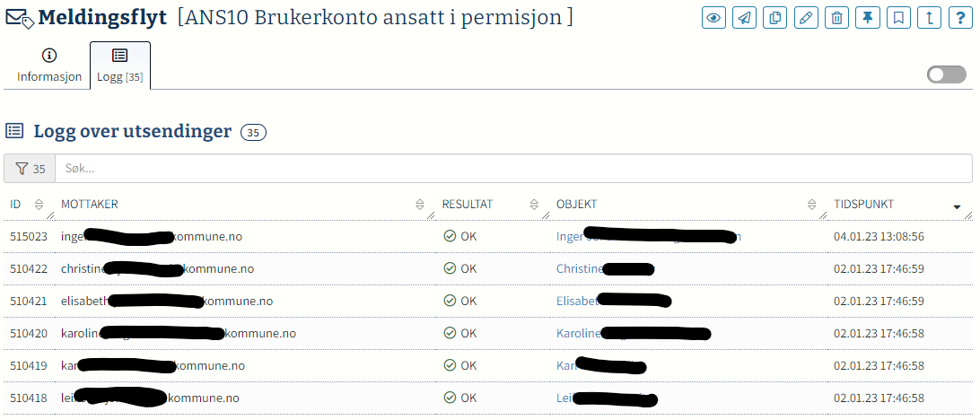Click the bookmark icon
Image resolution: width=980 pixels, height=420 pixels.
coord(898,18)
